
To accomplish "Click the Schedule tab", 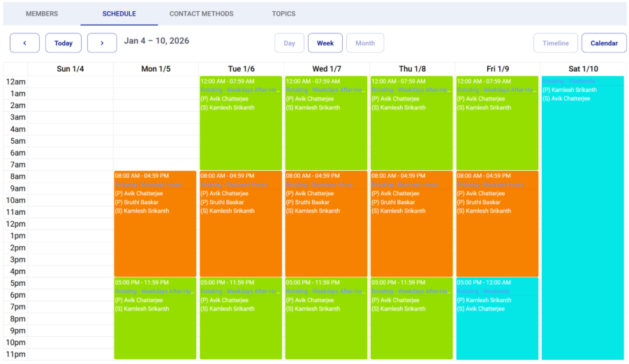I will tap(119, 14).
